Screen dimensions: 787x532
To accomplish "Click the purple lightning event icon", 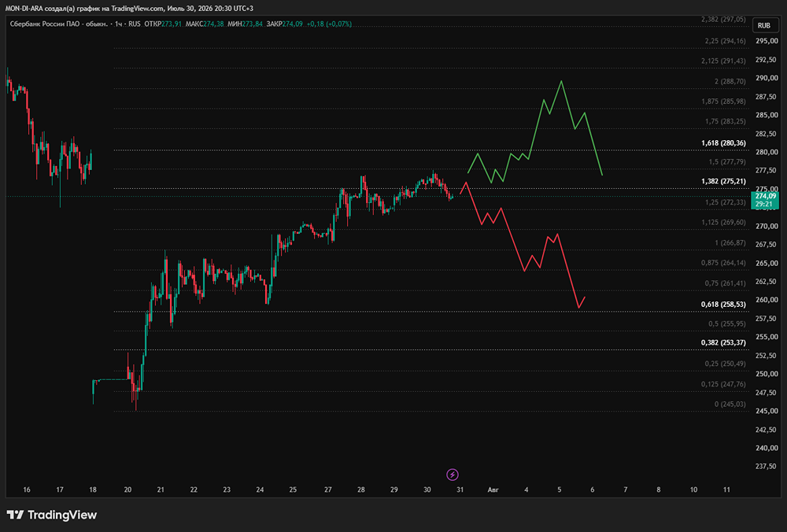I will (x=453, y=475).
